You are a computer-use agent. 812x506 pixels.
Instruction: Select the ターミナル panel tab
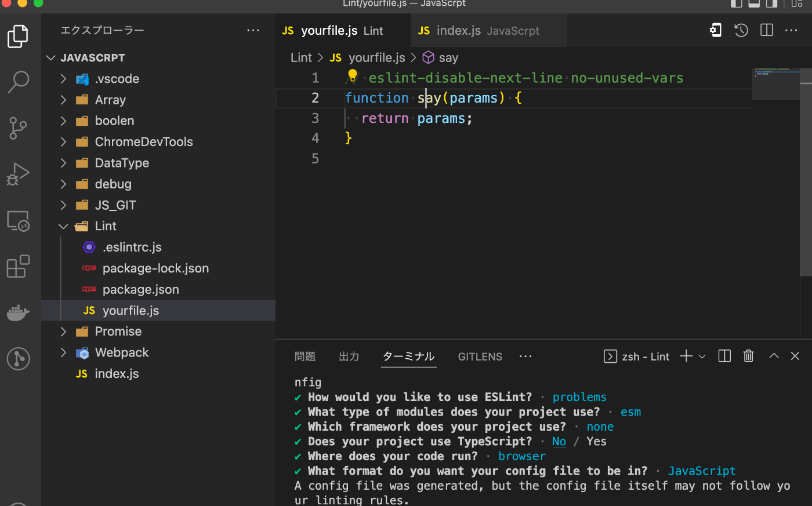[x=409, y=356]
